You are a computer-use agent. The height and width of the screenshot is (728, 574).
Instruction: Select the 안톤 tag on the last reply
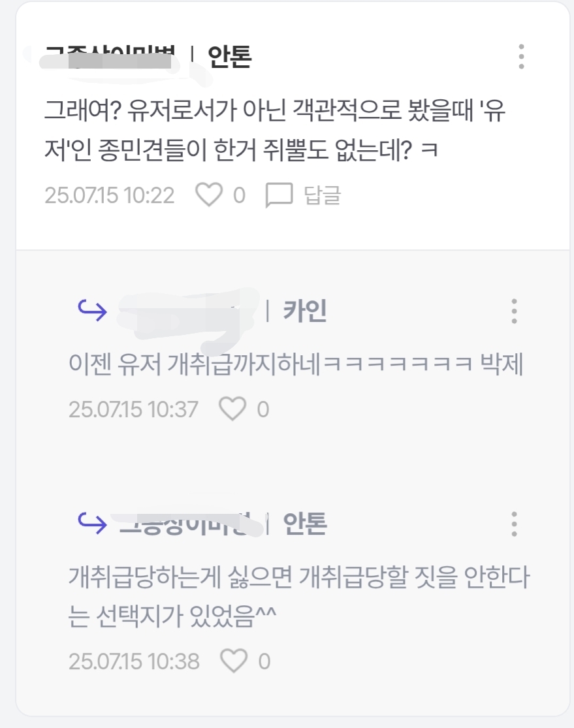(x=305, y=524)
